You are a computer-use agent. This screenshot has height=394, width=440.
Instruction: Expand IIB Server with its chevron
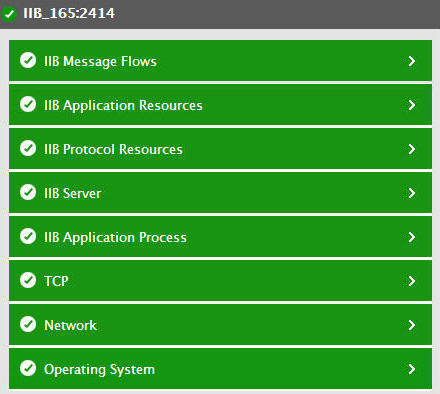[412, 193]
